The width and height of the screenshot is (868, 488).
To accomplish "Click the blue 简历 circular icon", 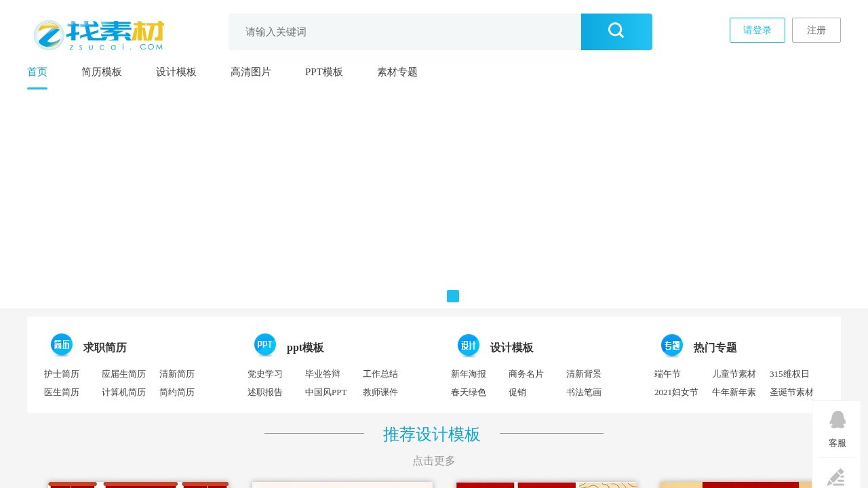I will (x=62, y=344).
